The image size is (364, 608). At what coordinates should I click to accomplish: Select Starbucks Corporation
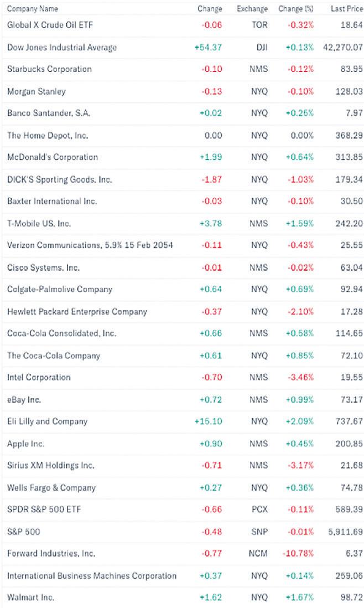pyautogui.click(x=49, y=69)
